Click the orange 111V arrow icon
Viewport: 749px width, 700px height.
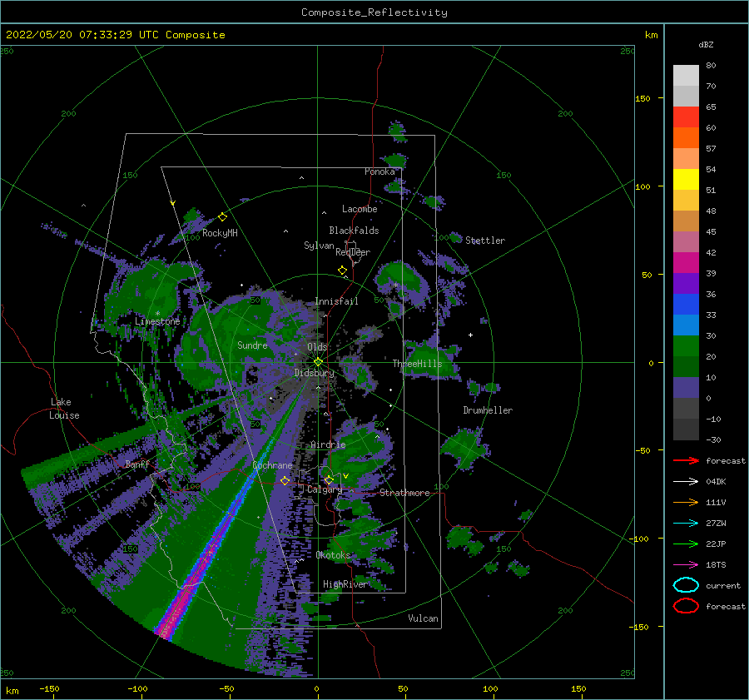(x=686, y=502)
